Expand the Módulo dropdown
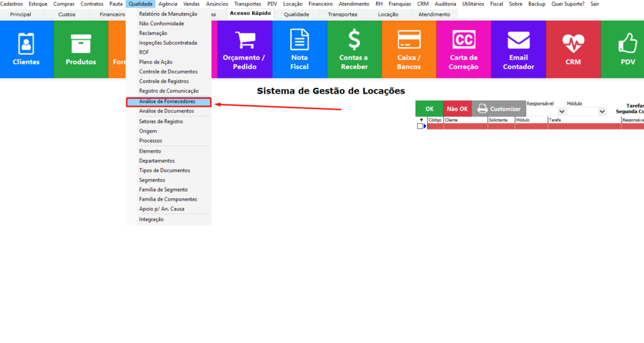The height and width of the screenshot is (343, 644). (x=602, y=112)
